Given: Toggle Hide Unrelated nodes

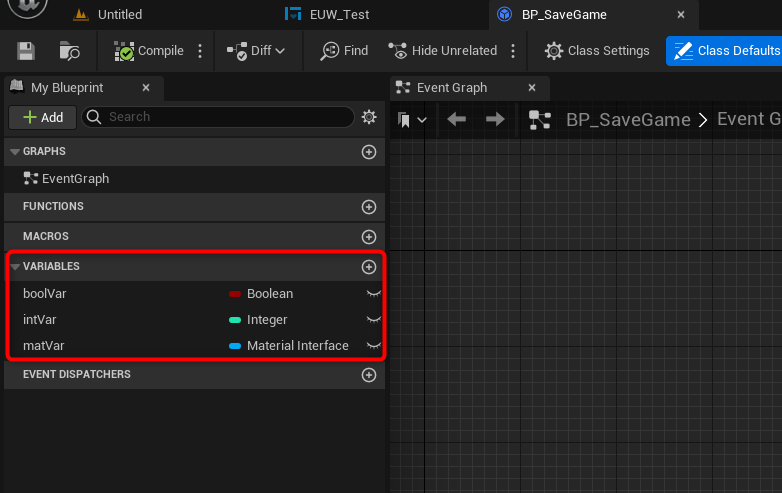Looking at the screenshot, I should tap(442, 51).
